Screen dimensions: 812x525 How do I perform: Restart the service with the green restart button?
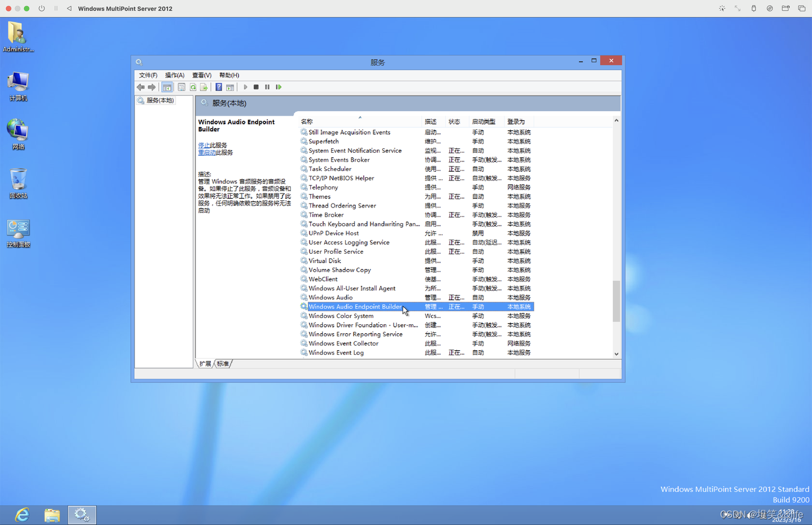point(279,87)
